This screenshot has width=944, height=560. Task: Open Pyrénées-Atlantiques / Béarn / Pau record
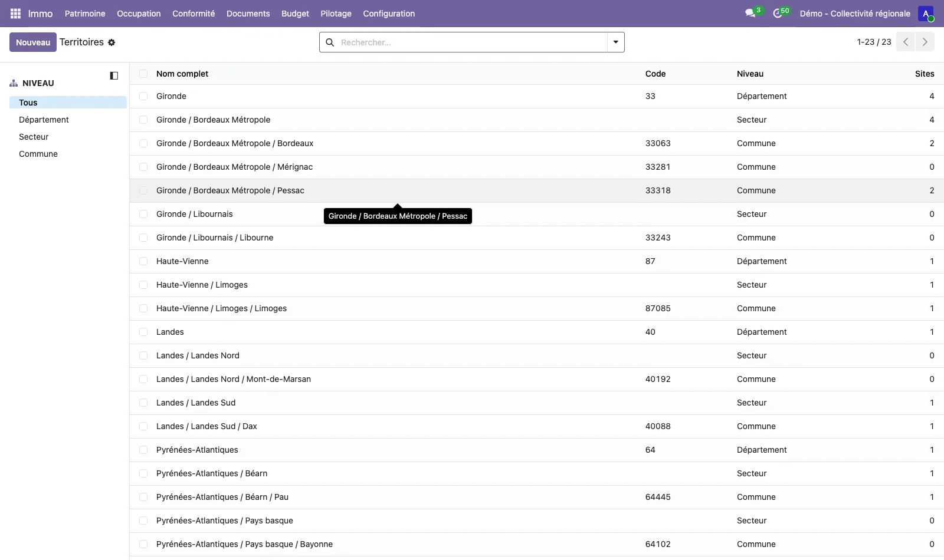(x=222, y=497)
